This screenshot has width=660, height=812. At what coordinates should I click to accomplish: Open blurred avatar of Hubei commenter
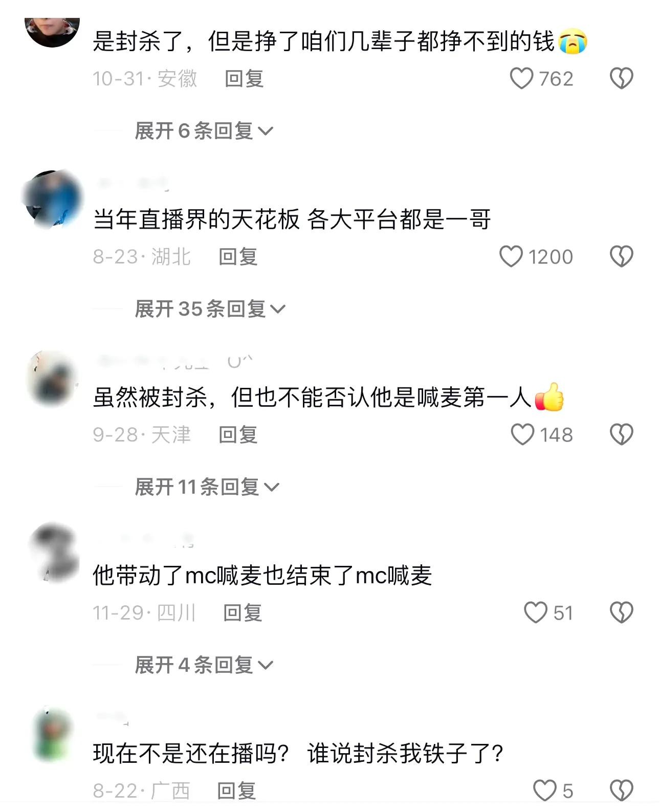point(52,200)
